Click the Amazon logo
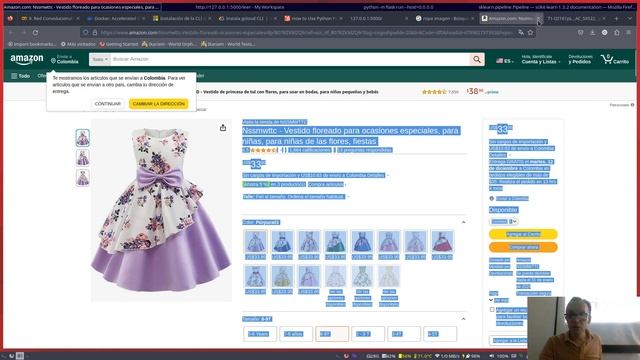Screen dimensions: 640x360 pyautogui.click(x=27, y=60)
